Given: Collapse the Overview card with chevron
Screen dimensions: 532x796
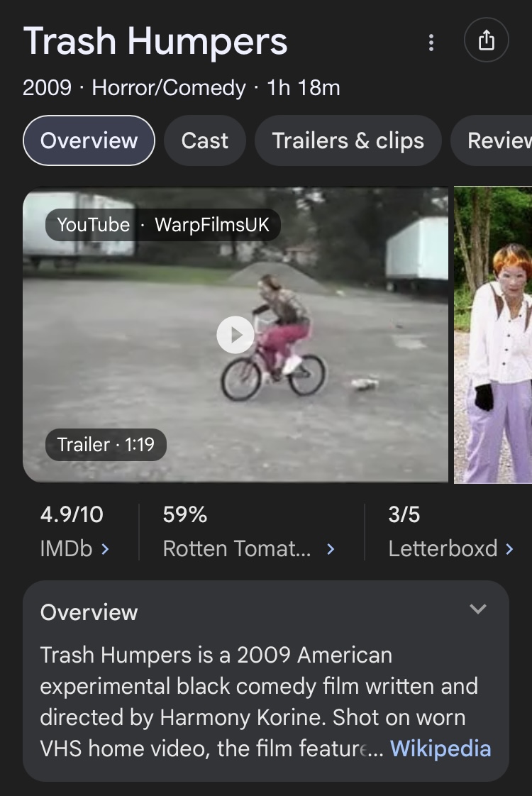Looking at the screenshot, I should point(478,609).
